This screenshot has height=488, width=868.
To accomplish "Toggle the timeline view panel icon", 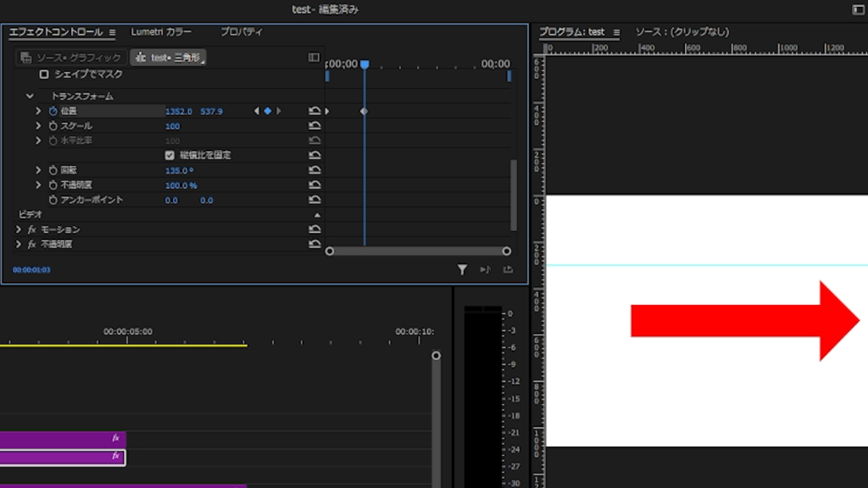I will pyautogui.click(x=314, y=58).
